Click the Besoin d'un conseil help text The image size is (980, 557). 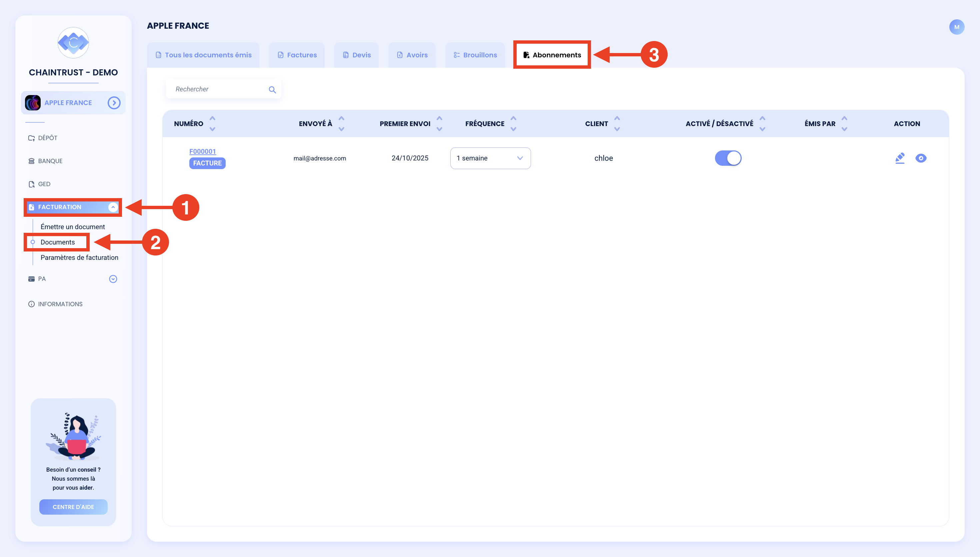[73, 479]
